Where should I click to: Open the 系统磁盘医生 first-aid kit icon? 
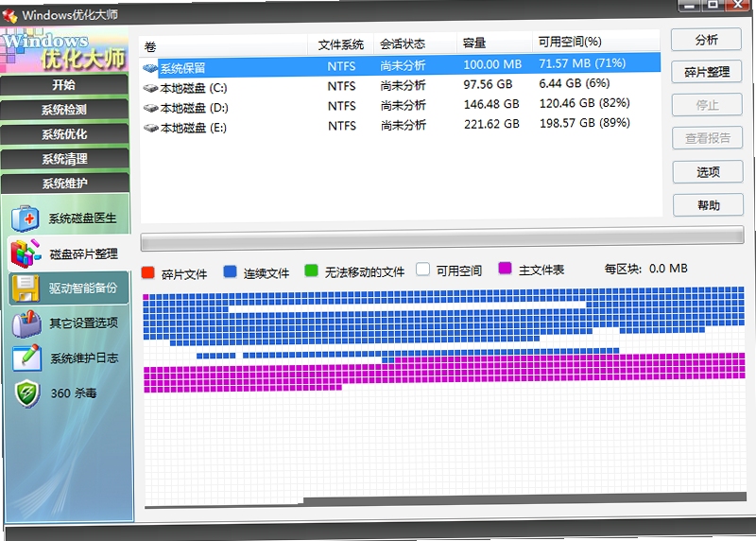pyautogui.click(x=26, y=218)
